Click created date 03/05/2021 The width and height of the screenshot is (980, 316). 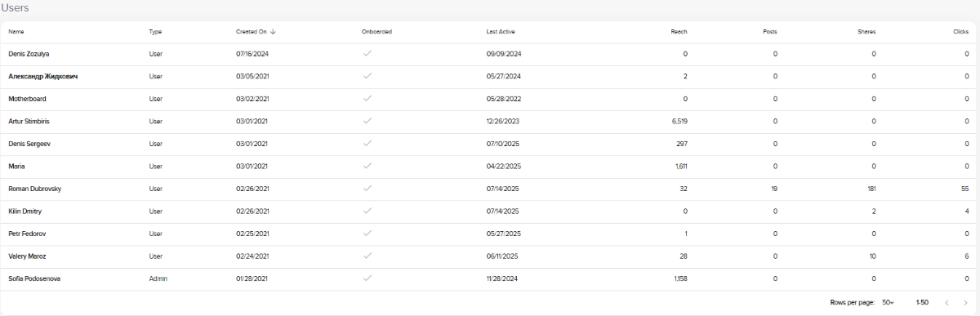[252, 77]
